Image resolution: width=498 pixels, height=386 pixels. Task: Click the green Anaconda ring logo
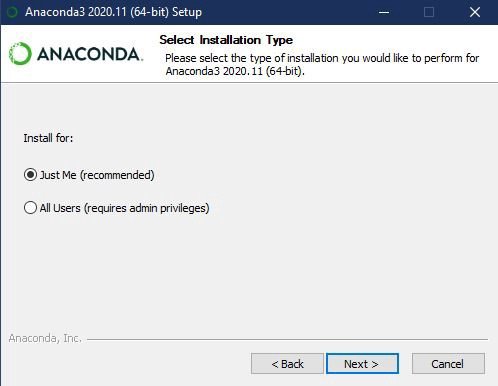(20, 54)
